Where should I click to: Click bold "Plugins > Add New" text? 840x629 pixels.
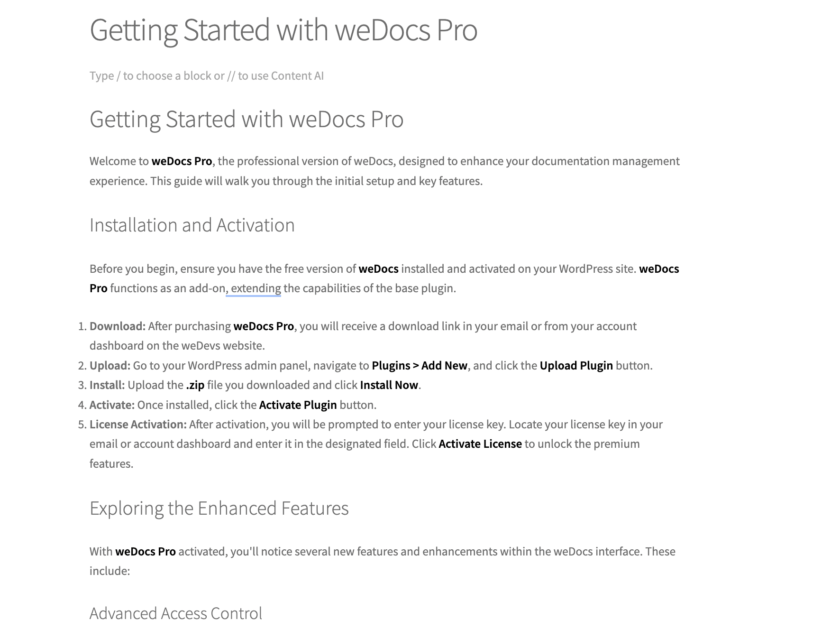[419, 366]
